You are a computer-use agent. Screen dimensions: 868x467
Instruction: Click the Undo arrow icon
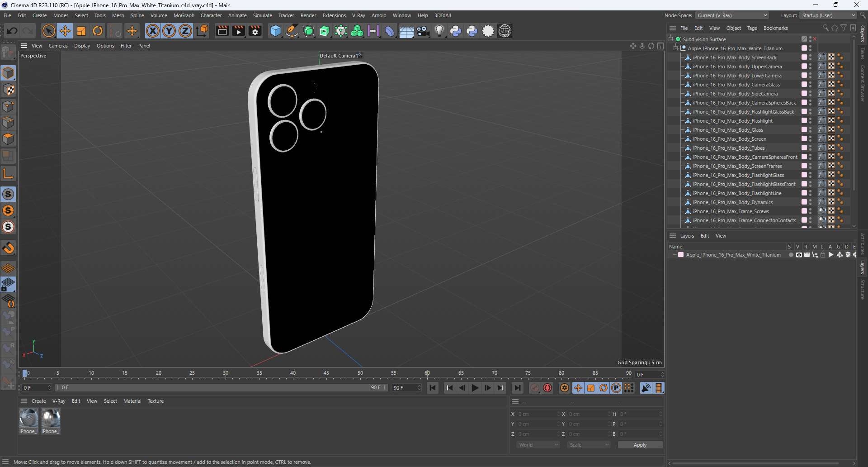coord(12,31)
